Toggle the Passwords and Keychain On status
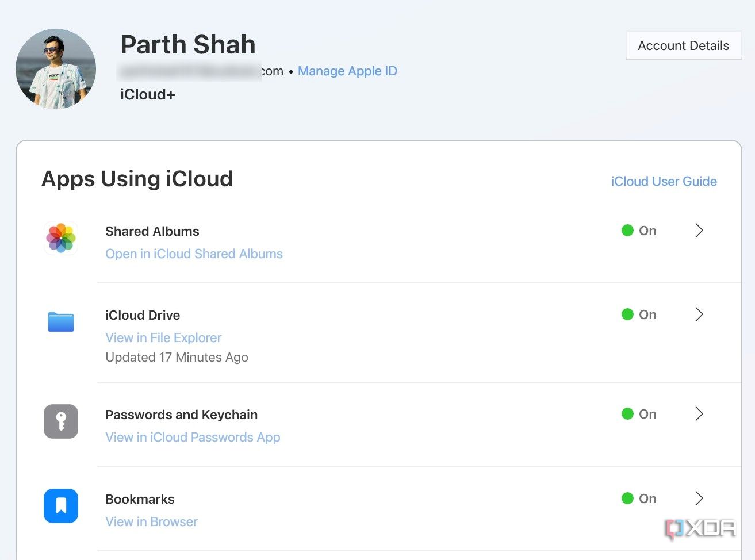This screenshot has width=755, height=560. point(639,414)
